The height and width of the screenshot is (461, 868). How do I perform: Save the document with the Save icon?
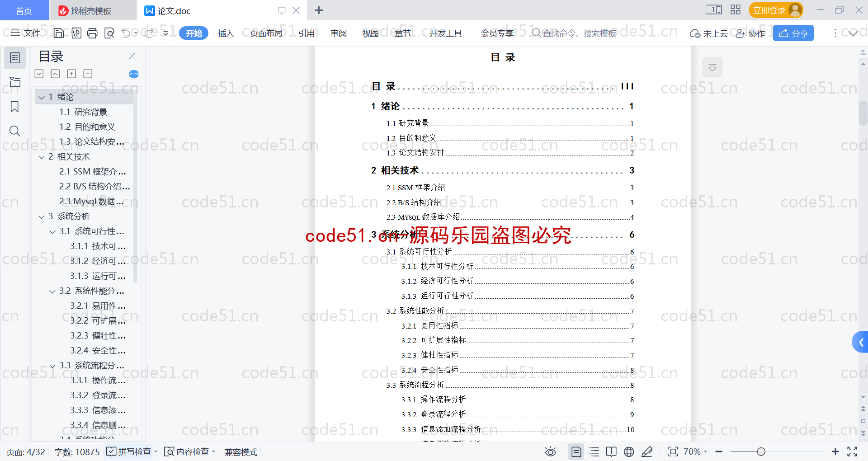[x=59, y=33]
